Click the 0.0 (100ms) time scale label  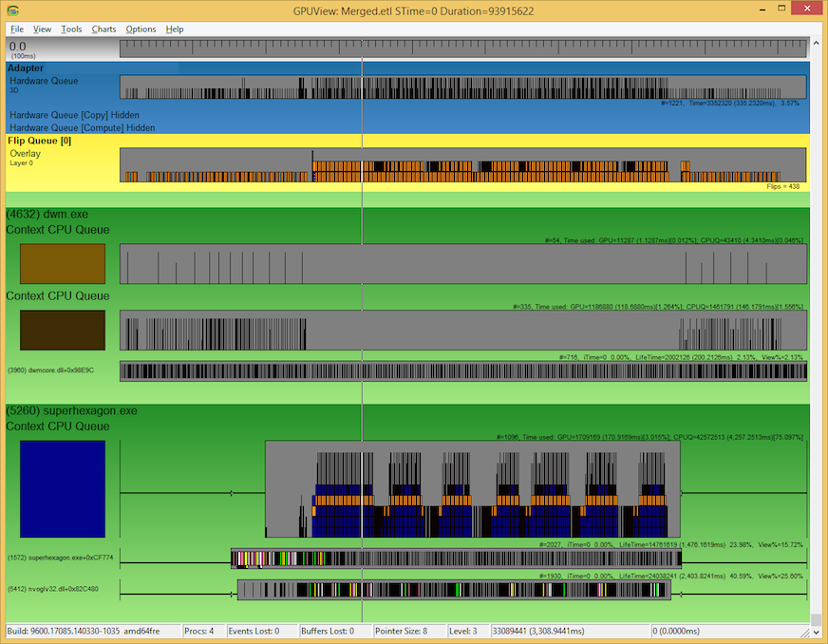click(22, 49)
